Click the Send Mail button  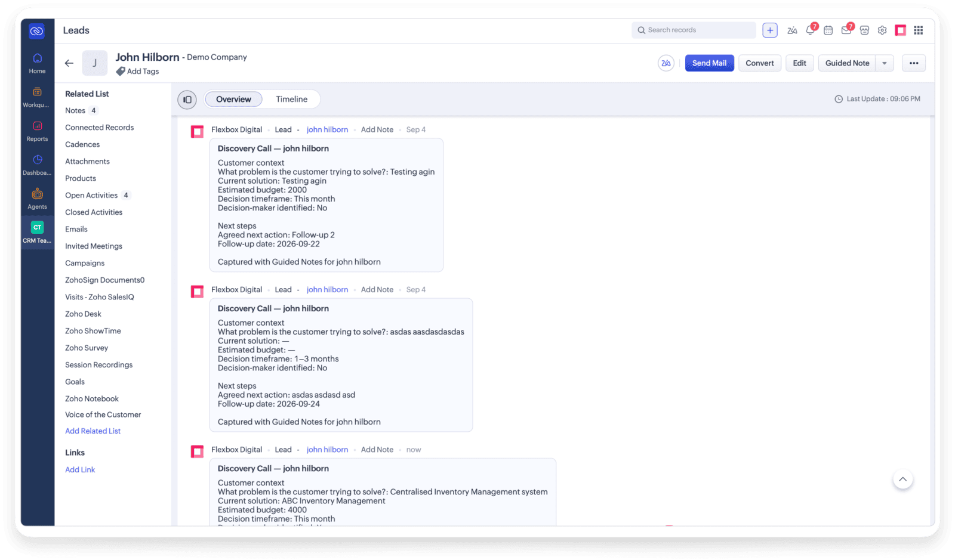point(709,63)
